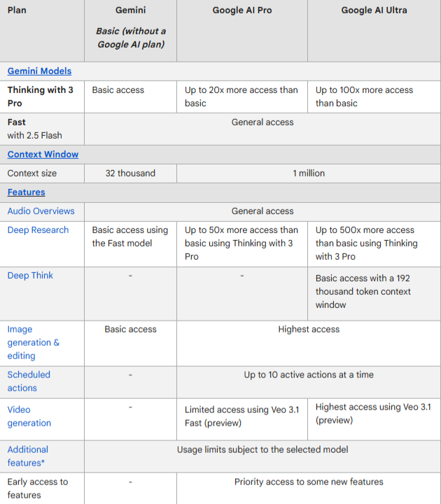The width and height of the screenshot is (441, 504).
Task: Open Image generation & editing link
Action: click(33, 342)
